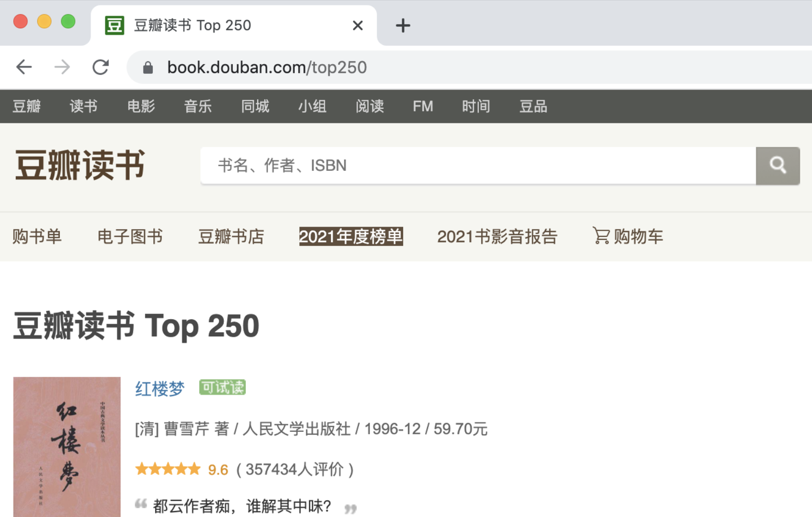Open 豆瓣 in the top navigation
Image resolution: width=812 pixels, height=517 pixels.
click(27, 106)
